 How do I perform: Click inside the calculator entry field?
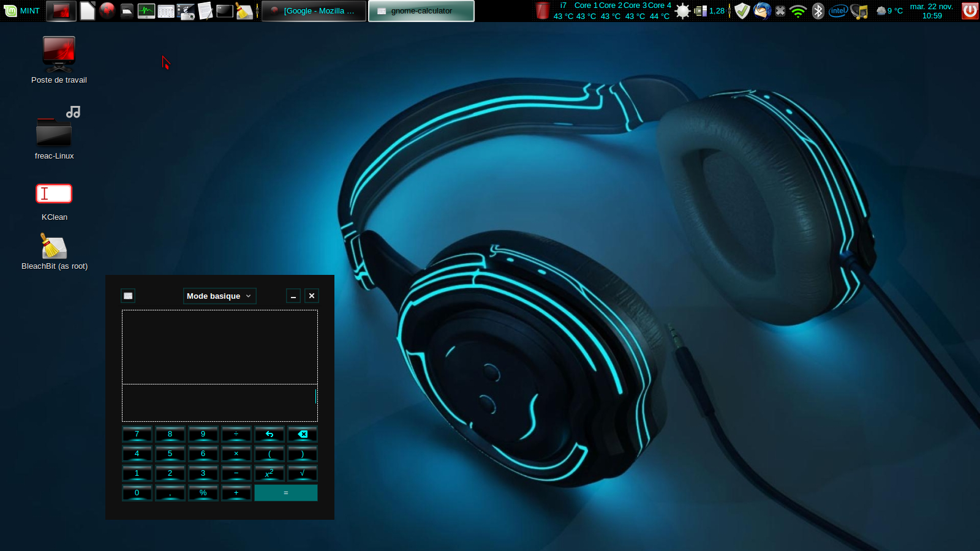click(219, 403)
